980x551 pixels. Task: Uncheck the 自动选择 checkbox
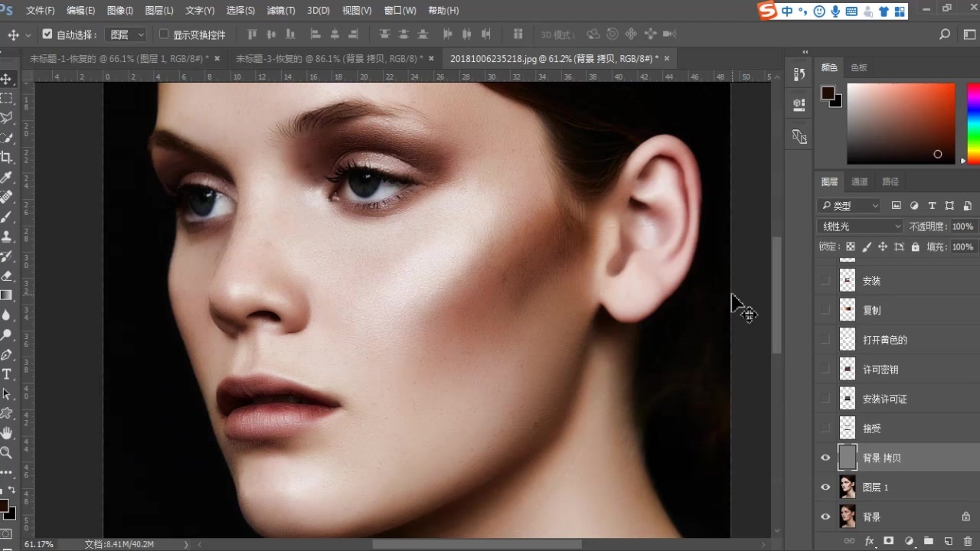click(x=47, y=34)
